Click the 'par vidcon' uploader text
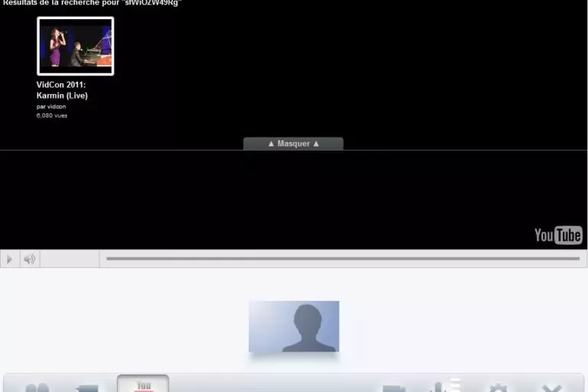The height and width of the screenshot is (392, 588). [x=51, y=106]
